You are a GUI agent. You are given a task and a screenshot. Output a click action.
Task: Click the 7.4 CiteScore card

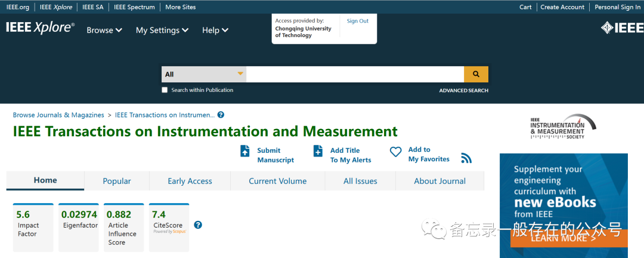(169, 227)
